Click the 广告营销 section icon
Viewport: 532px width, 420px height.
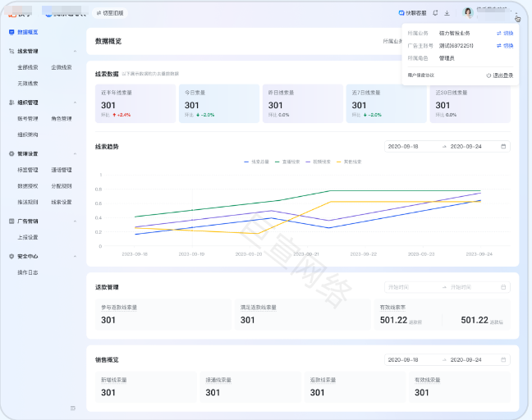[11, 221]
